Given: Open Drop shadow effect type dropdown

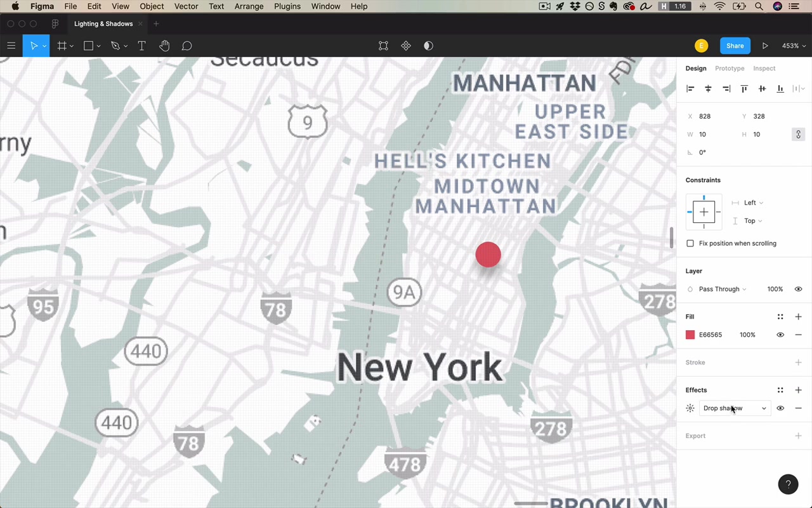Looking at the screenshot, I should [735, 408].
